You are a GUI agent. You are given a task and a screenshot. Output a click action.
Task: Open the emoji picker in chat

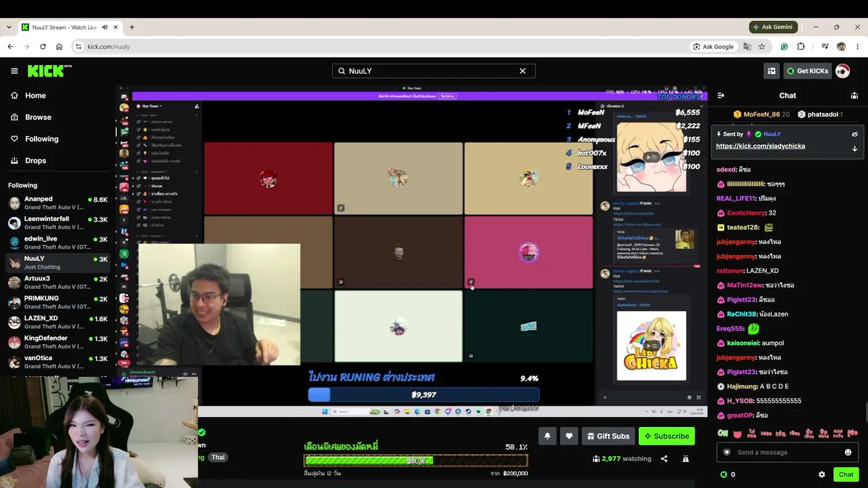[848, 452]
